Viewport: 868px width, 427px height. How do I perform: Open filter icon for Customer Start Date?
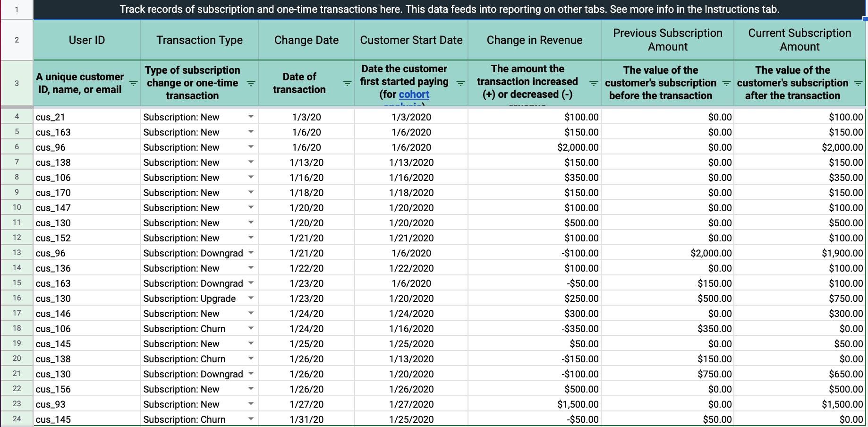tap(460, 84)
